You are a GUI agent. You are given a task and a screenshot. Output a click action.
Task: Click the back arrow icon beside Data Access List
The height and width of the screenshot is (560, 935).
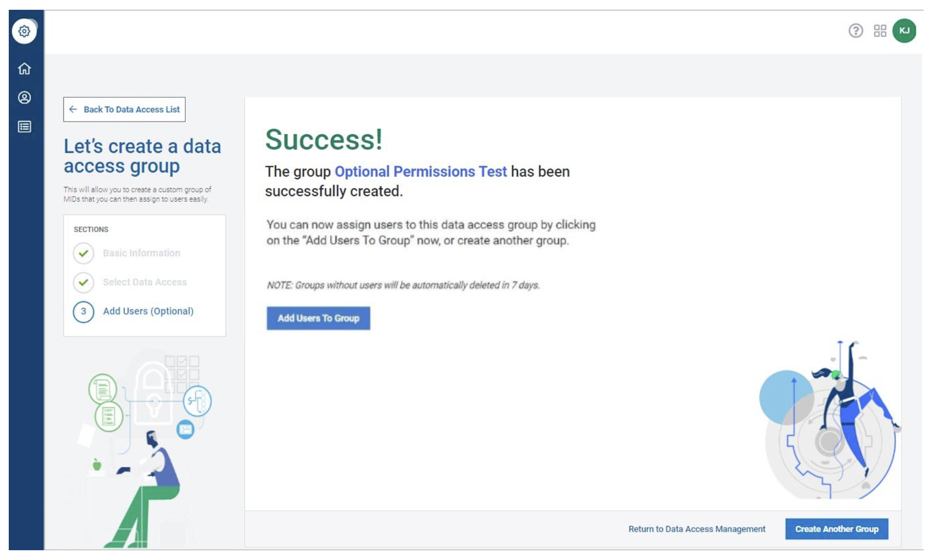click(x=73, y=110)
